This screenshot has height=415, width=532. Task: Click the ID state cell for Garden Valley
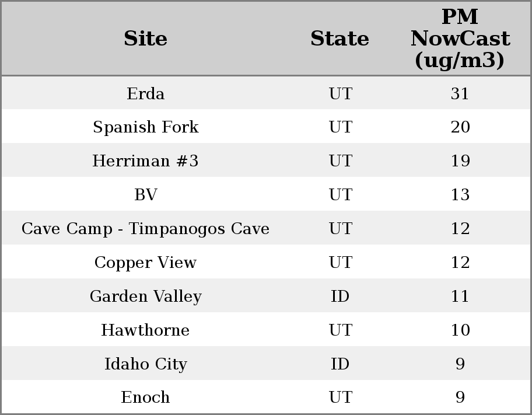click(x=340, y=297)
